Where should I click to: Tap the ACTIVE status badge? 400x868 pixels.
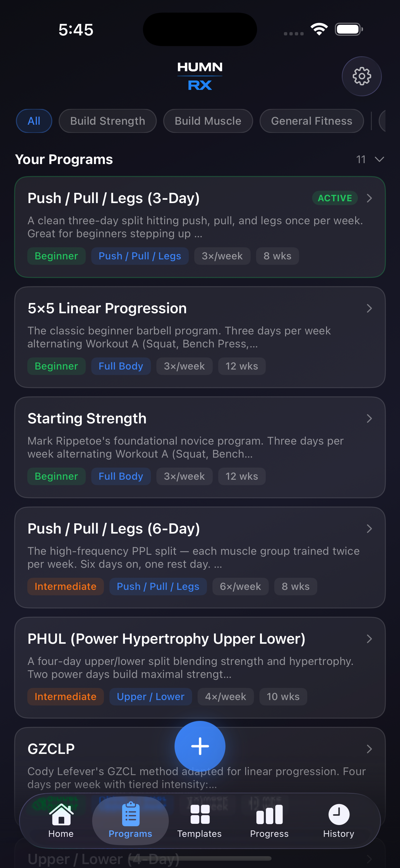click(335, 198)
